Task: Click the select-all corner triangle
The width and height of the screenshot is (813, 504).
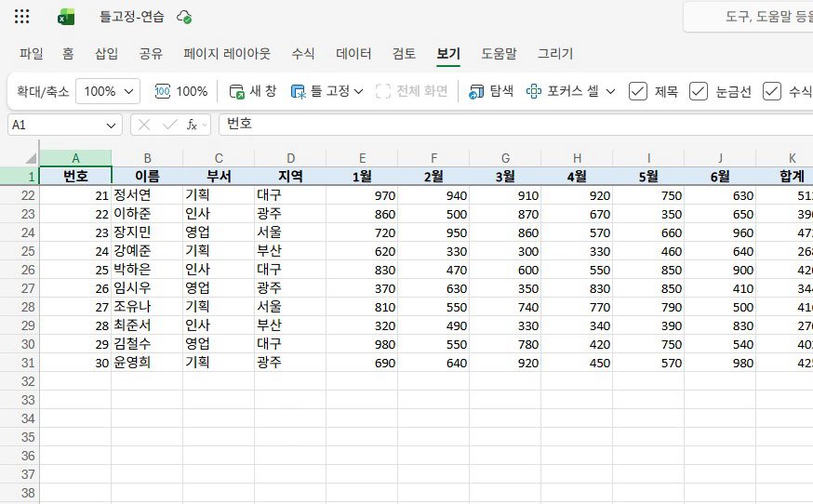Action: click(x=31, y=158)
